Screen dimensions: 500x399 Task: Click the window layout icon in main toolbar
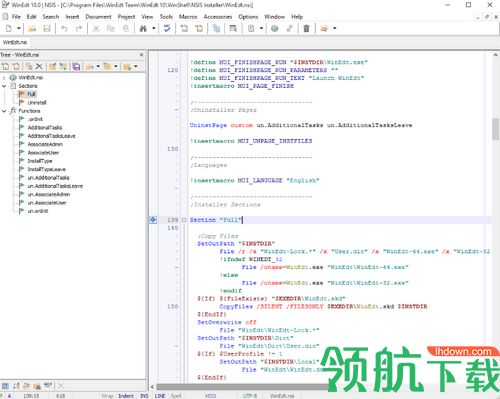(x=233, y=29)
